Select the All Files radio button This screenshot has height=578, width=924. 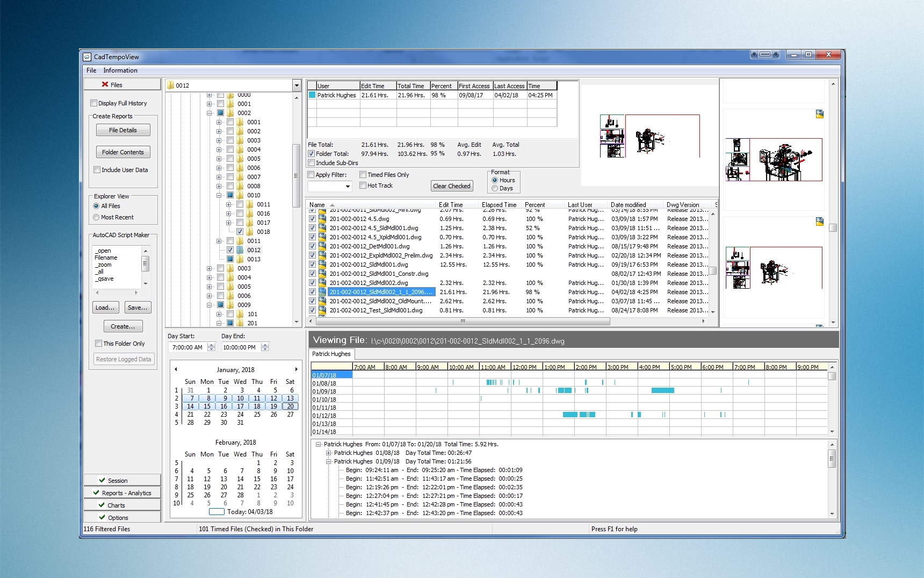96,206
